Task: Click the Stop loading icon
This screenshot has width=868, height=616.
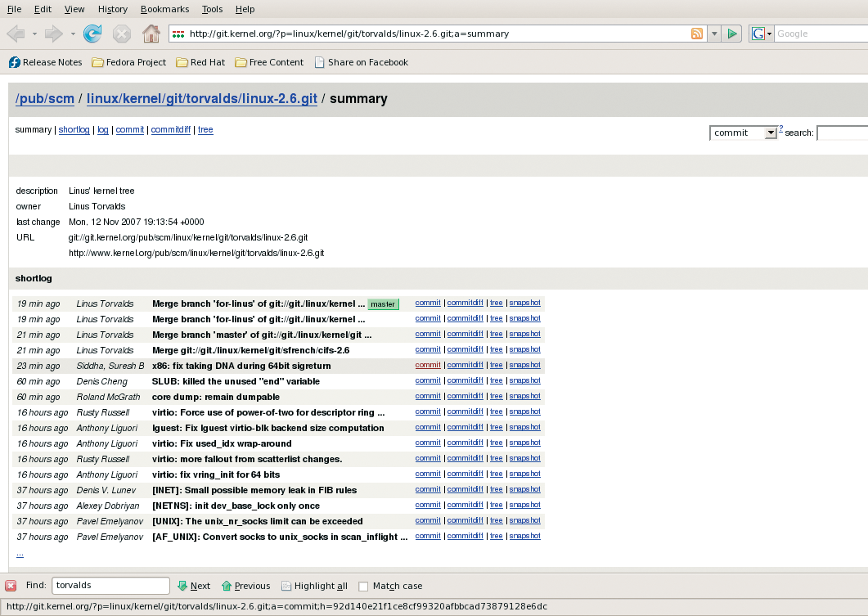Action: click(121, 34)
